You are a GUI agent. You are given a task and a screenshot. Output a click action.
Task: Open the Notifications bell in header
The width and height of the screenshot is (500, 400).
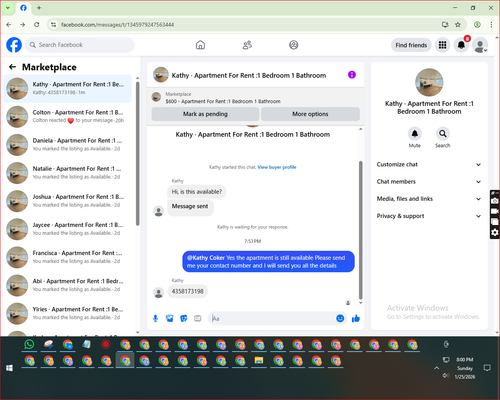tap(461, 45)
